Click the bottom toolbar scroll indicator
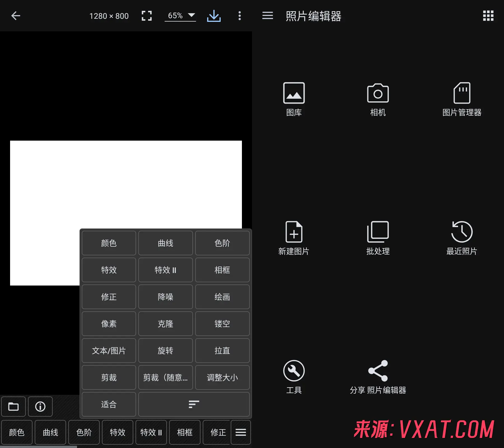 38,447
